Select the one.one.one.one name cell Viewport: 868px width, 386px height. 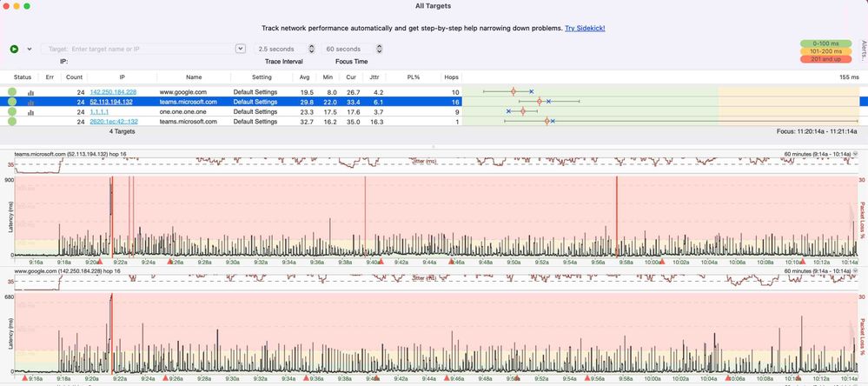(x=182, y=112)
